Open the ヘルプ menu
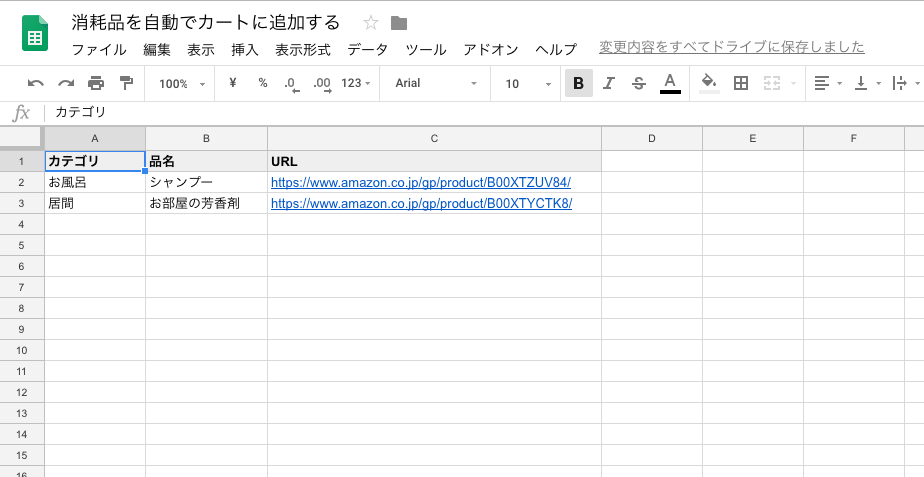924x477 pixels. coord(556,50)
